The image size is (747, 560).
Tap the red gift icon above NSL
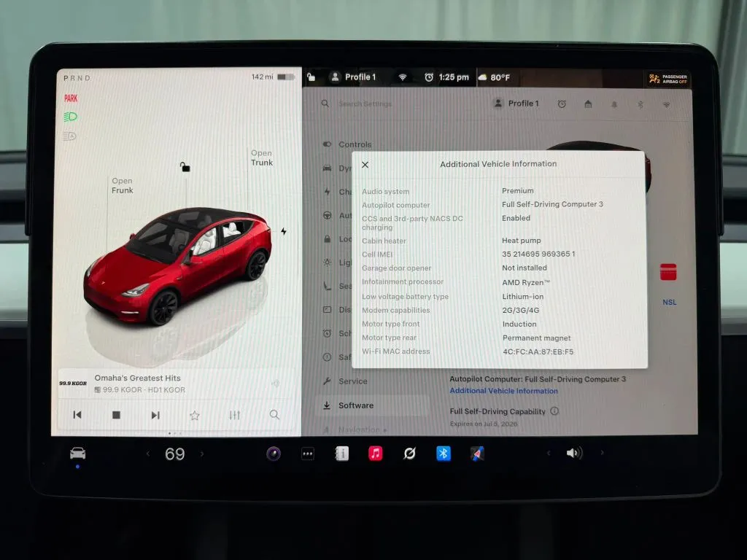(668, 272)
